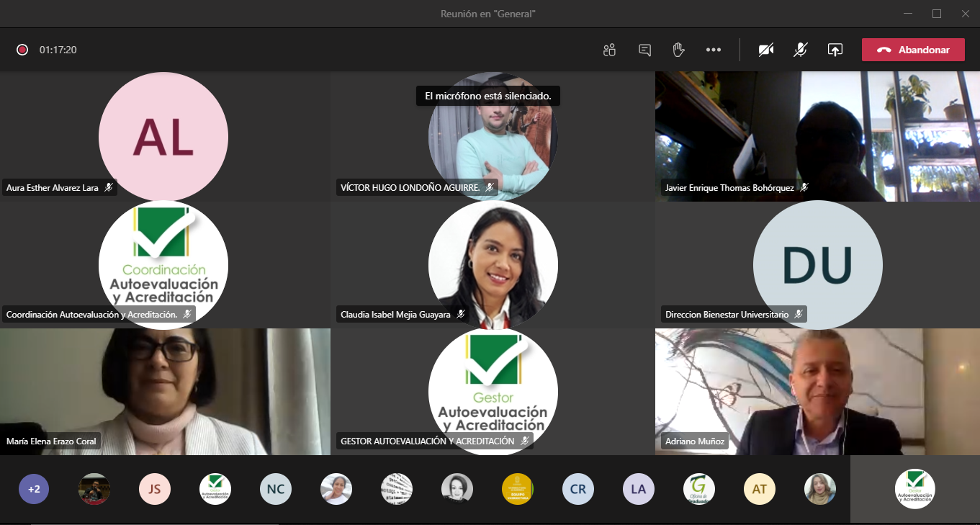This screenshot has height=525, width=980.
Task: Click Claudia Isabel Mejia Guayara photo
Action: pyautogui.click(x=493, y=264)
